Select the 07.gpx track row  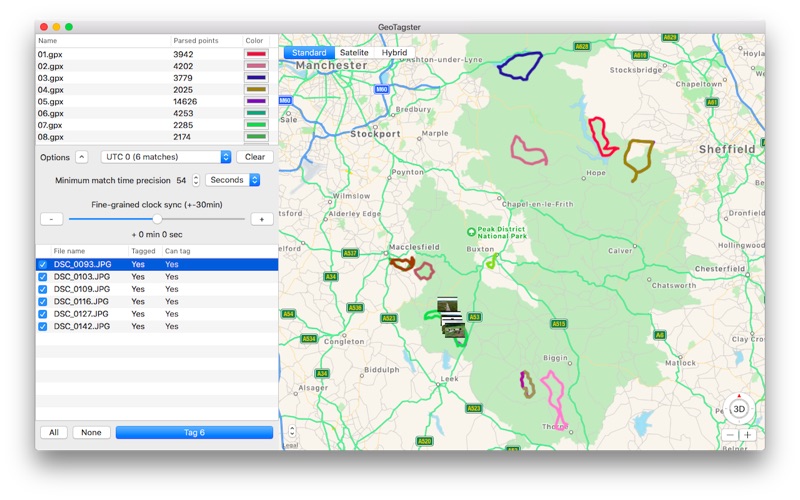pyautogui.click(x=157, y=125)
